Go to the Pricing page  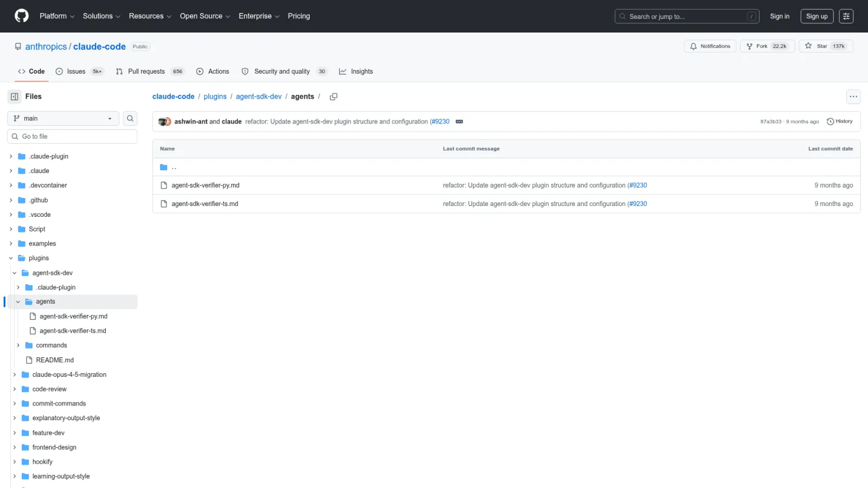[299, 16]
